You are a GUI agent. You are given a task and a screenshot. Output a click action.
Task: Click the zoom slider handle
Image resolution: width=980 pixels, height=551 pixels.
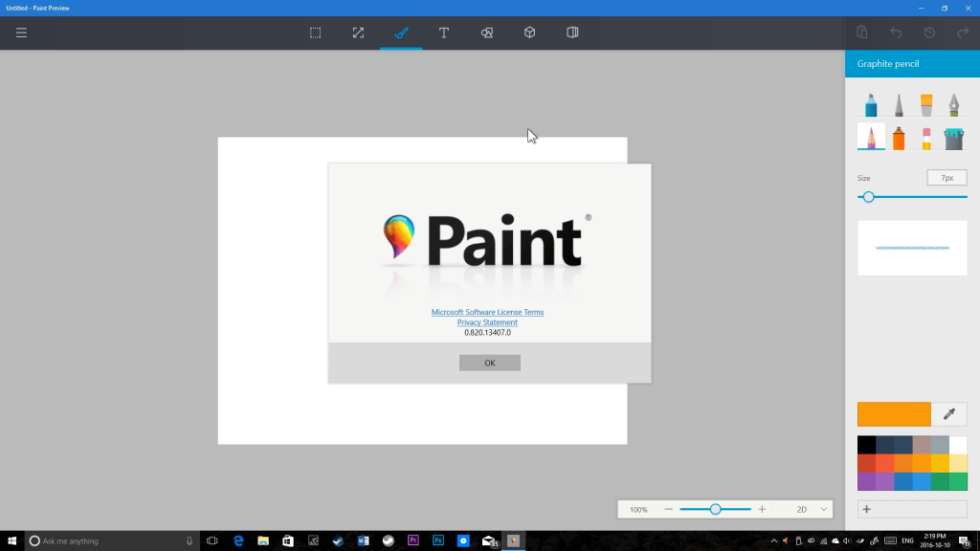pos(716,509)
